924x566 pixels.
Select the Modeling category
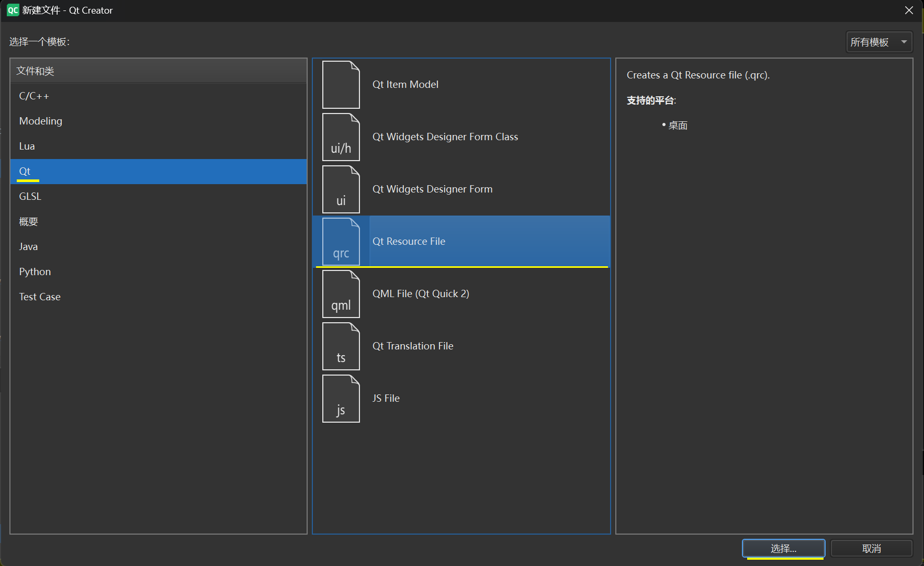(159, 121)
